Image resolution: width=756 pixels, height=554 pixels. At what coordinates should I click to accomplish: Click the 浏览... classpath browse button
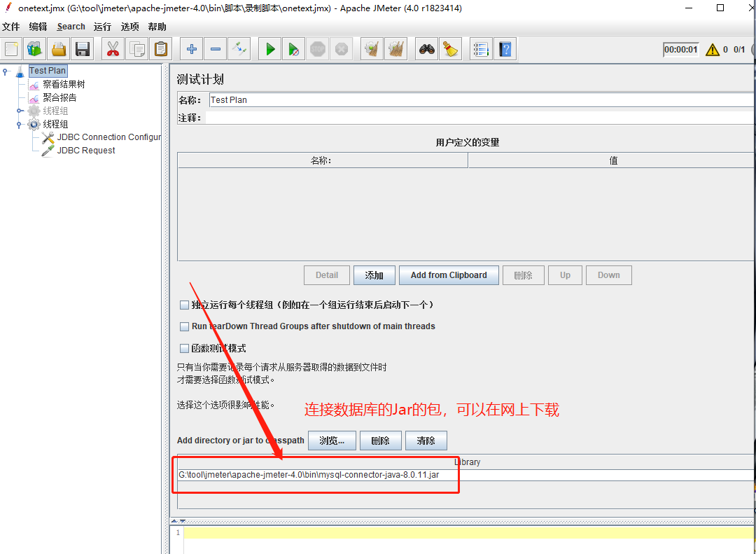click(332, 441)
